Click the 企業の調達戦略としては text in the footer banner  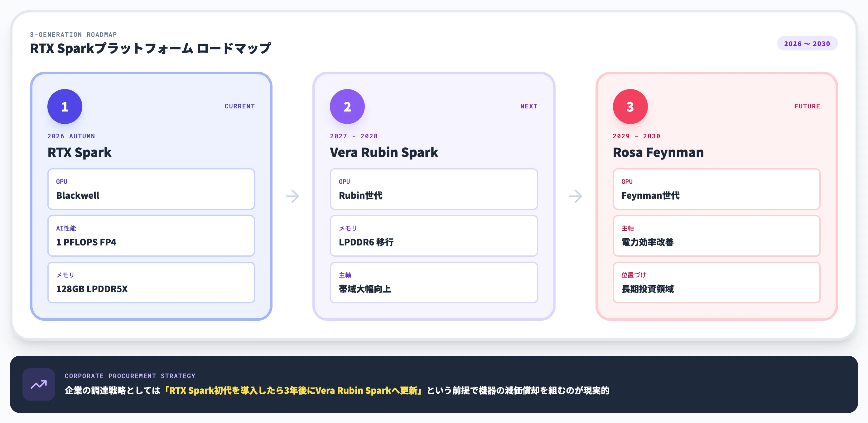[113, 390]
